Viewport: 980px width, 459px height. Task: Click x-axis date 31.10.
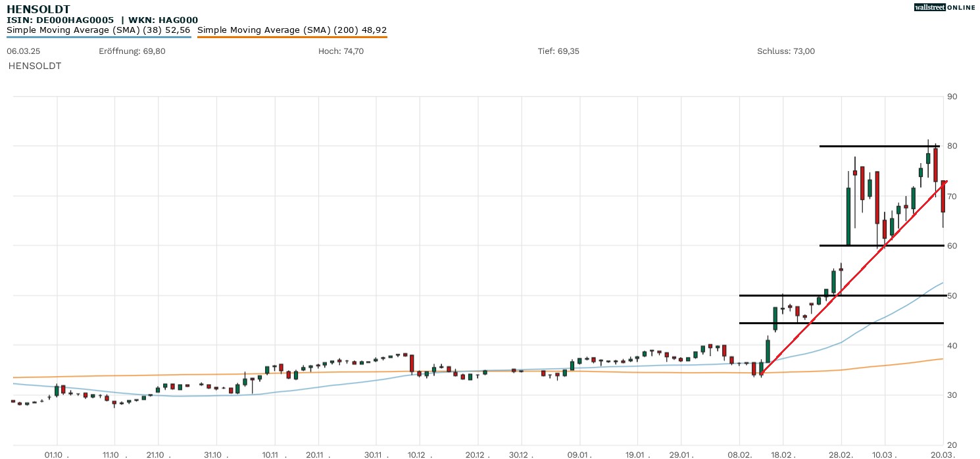[216, 454]
